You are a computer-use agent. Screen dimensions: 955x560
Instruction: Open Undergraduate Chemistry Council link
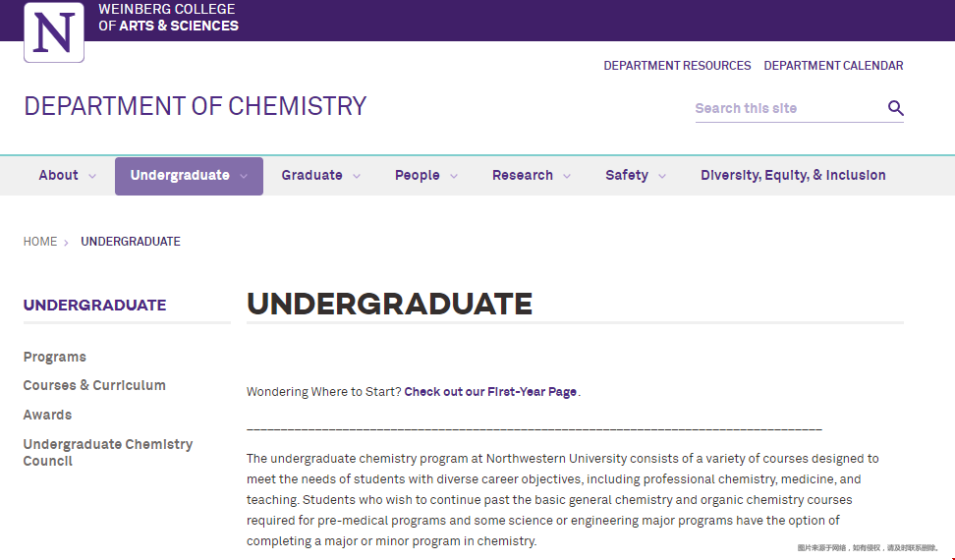[108, 452]
